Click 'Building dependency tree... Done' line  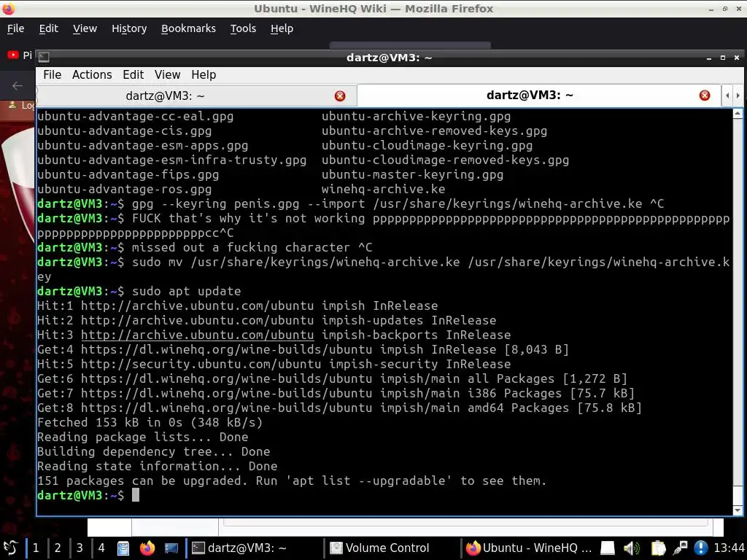coord(153,452)
